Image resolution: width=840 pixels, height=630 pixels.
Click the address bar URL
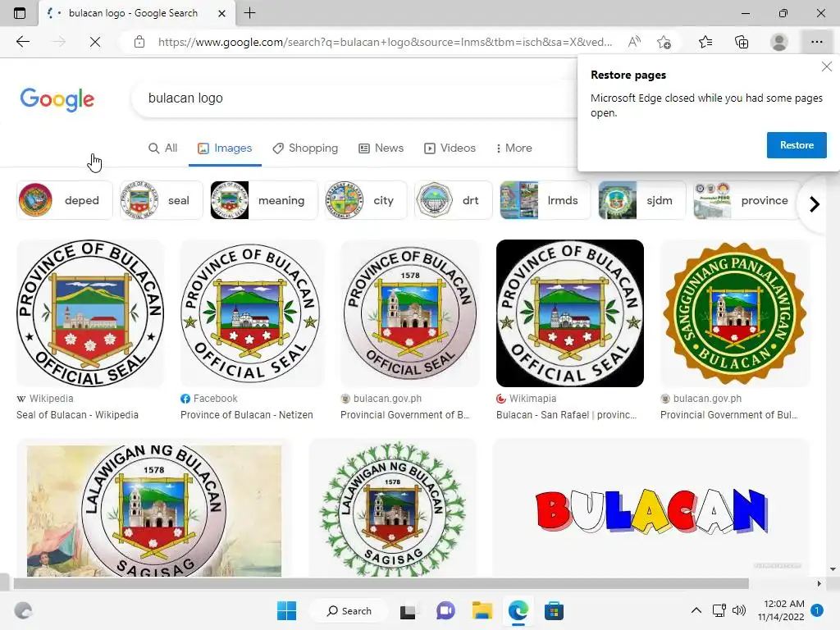coord(385,42)
